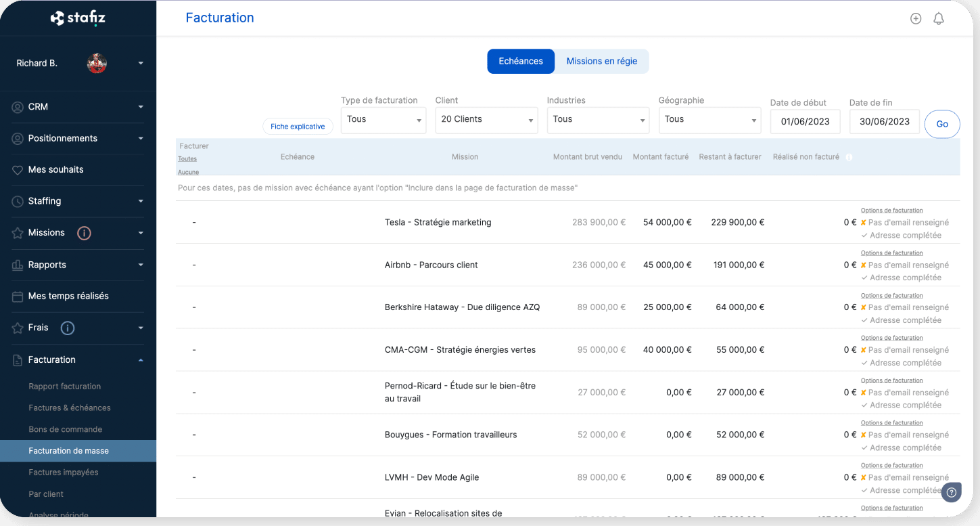Image resolution: width=980 pixels, height=526 pixels.
Task: Select Facturation de masse submenu item
Action: (78, 451)
